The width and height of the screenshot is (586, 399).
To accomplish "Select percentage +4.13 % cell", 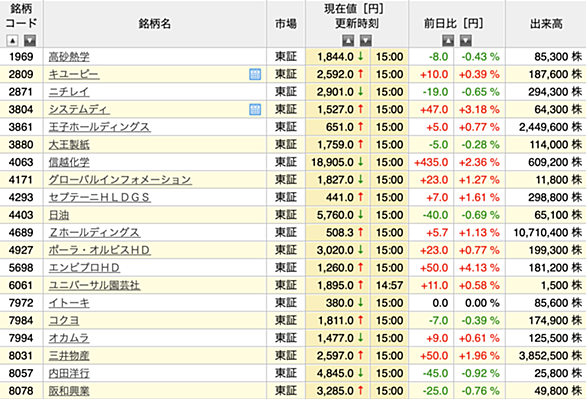I will [x=479, y=267].
